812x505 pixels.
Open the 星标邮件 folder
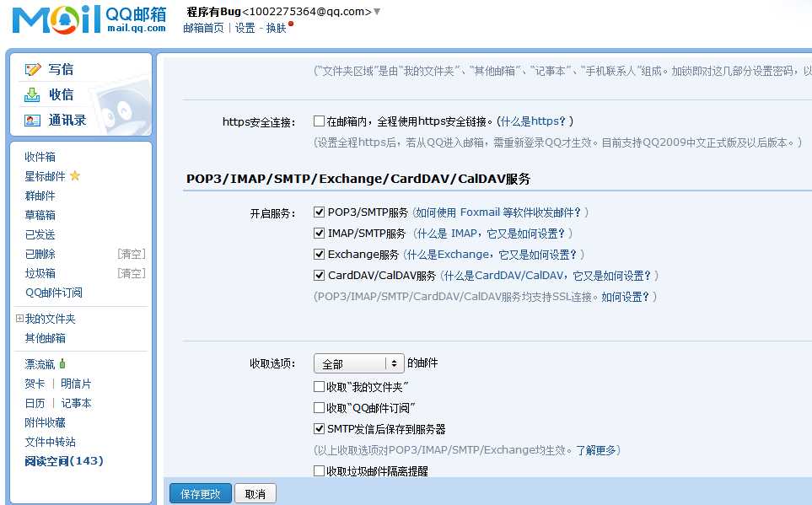pos(45,176)
